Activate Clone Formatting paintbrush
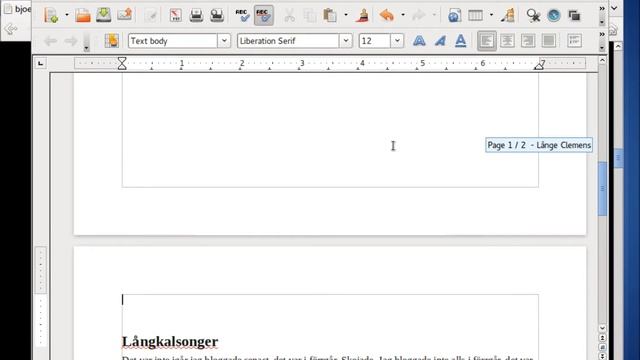The image size is (640, 360). (362, 16)
